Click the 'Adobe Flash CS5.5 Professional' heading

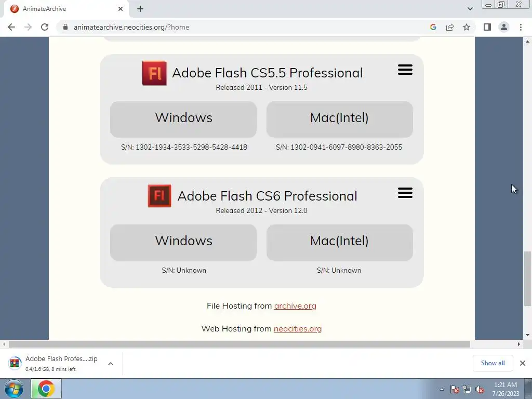[268, 73]
